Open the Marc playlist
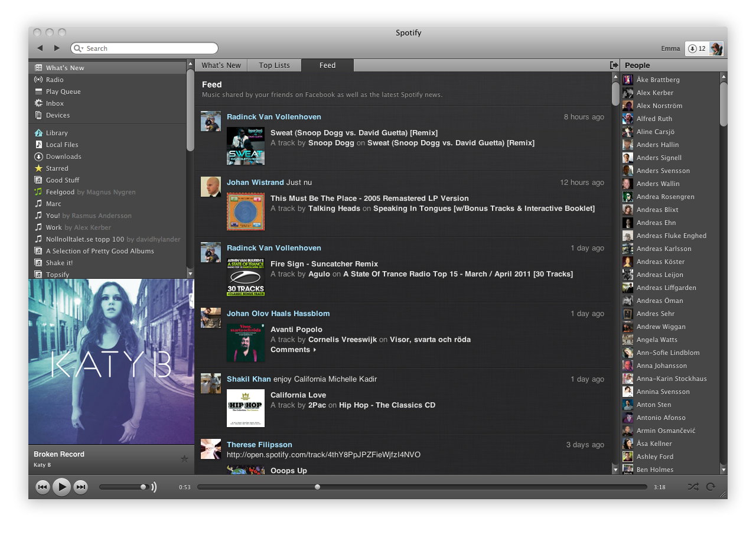This screenshot has height=534, width=756. point(107,204)
